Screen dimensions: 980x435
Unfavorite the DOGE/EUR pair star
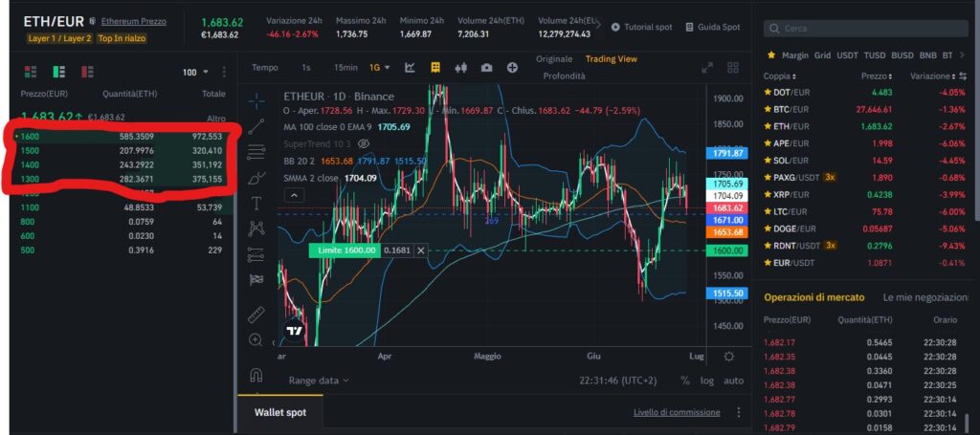[x=768, y=228]
